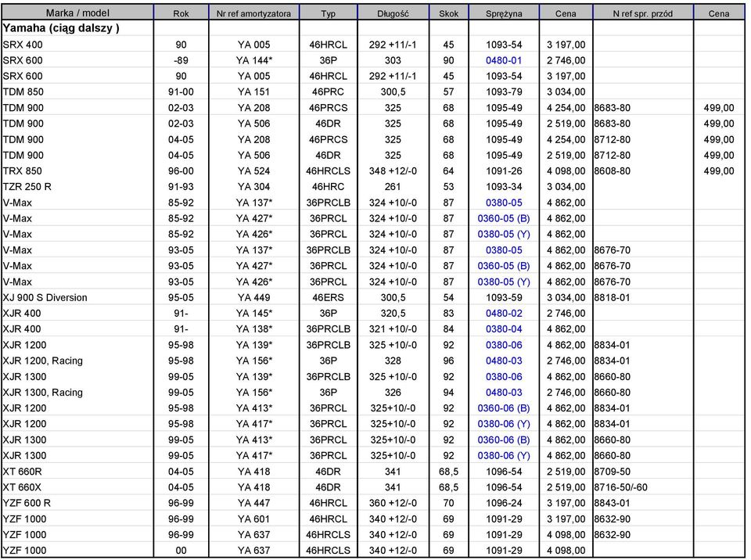Click shock reference 'YA 151'

(253, 92)
